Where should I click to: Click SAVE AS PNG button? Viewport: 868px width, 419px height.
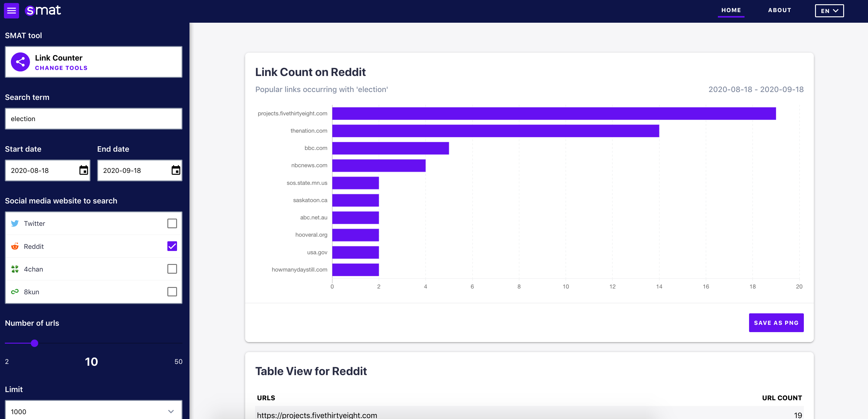point(776,323)
